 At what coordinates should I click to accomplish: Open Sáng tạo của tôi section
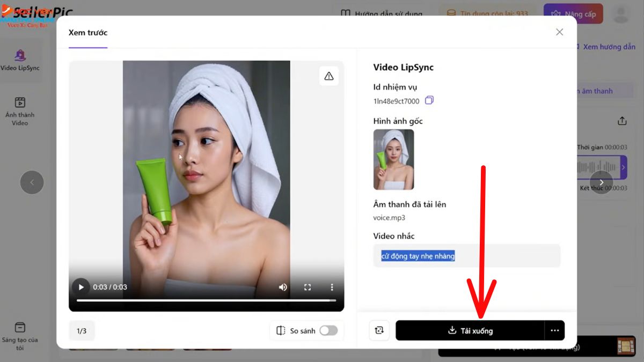coord(20,335)
